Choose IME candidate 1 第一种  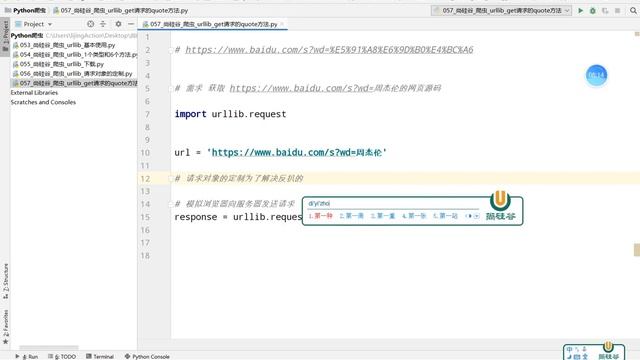(x=321, y=216)
